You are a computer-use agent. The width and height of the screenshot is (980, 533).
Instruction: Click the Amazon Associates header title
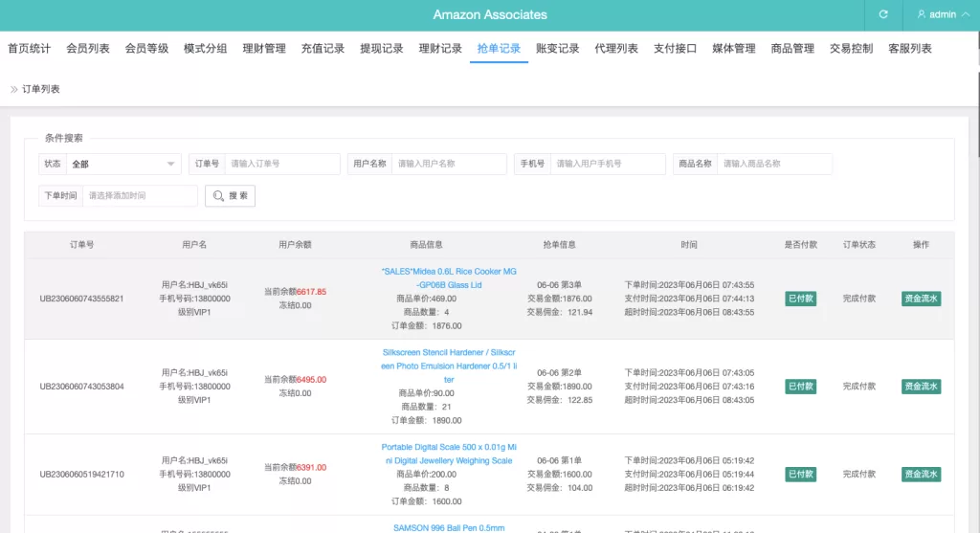490,14
